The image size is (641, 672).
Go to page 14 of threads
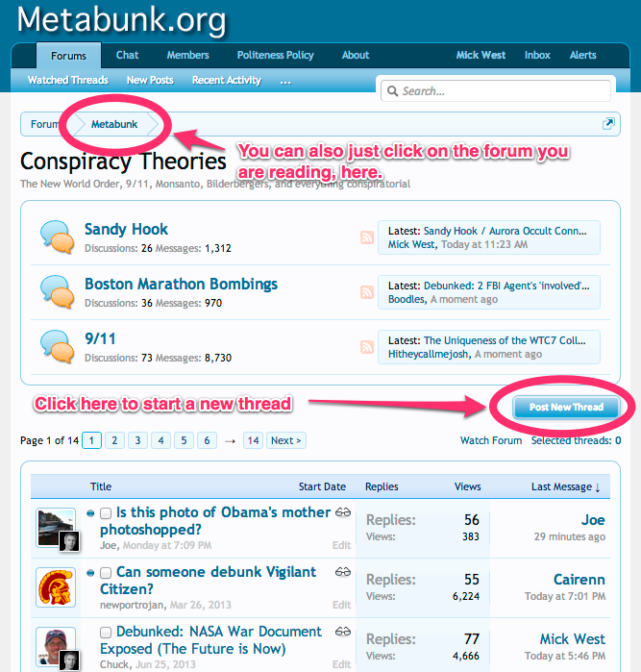253,440
